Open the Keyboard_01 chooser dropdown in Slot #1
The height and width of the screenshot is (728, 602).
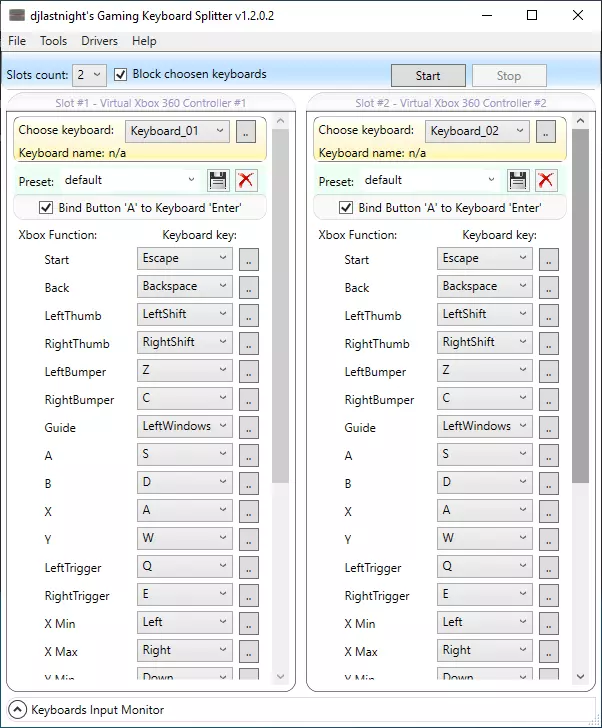point(177,131)
